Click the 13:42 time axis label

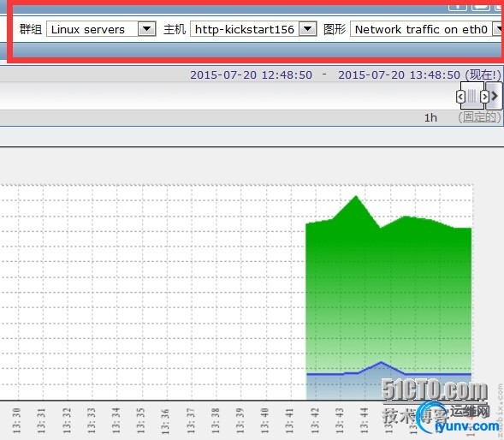(x=315, y=420)
